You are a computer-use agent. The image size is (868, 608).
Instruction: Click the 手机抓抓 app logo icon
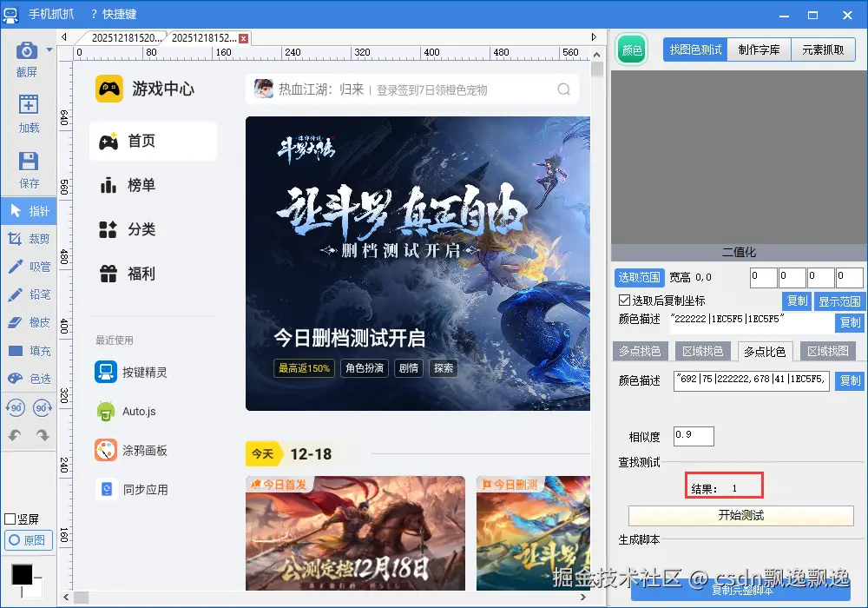tap(10, 15)
